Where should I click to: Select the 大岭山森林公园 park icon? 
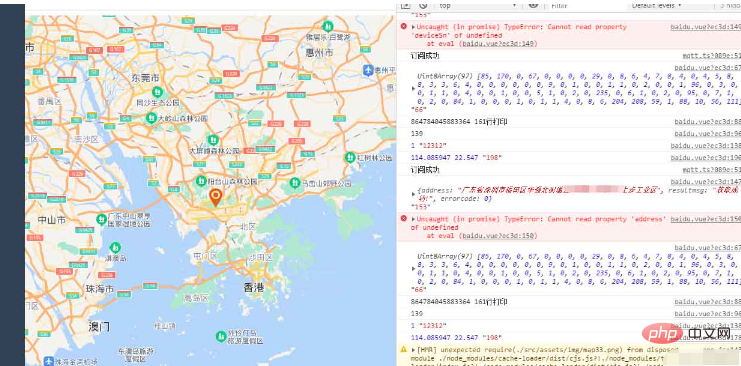click(151, 117)
